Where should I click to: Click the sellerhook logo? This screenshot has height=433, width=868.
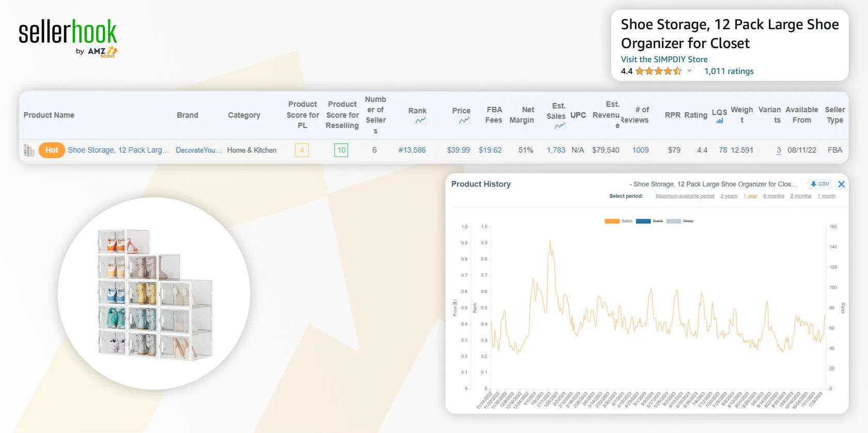pyautogui.click(x=68, y=38)
